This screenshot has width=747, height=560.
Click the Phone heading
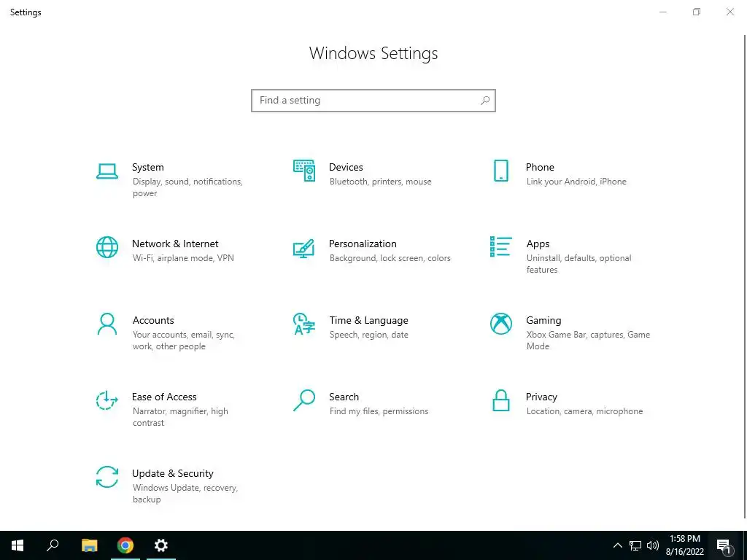(x=540, y=167)
